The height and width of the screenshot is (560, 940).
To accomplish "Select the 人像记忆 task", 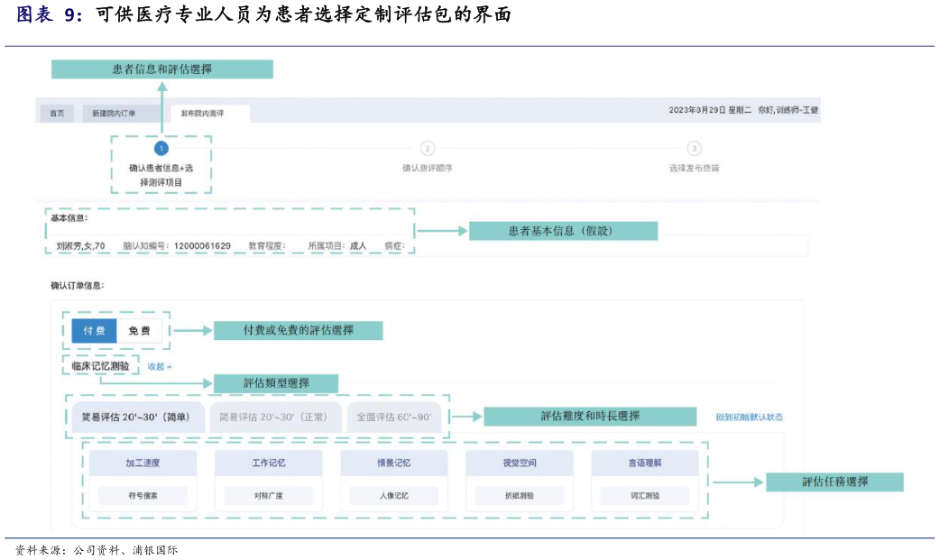I will [393, 495].
